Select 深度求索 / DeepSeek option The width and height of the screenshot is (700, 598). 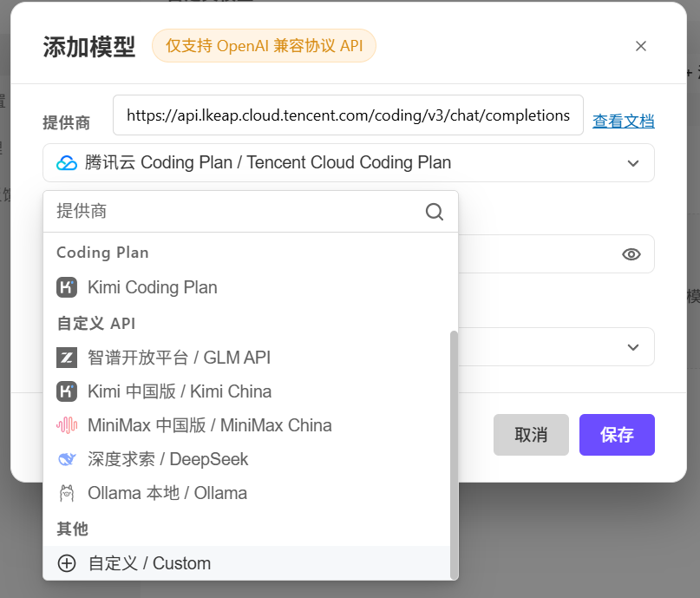click(246, 459)
